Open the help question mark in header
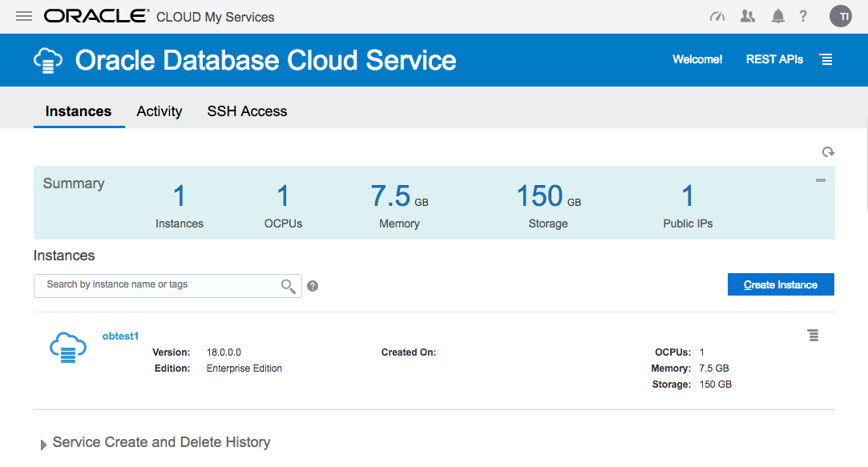Screen dimensions: 868x467 click(x=802, y=17)
